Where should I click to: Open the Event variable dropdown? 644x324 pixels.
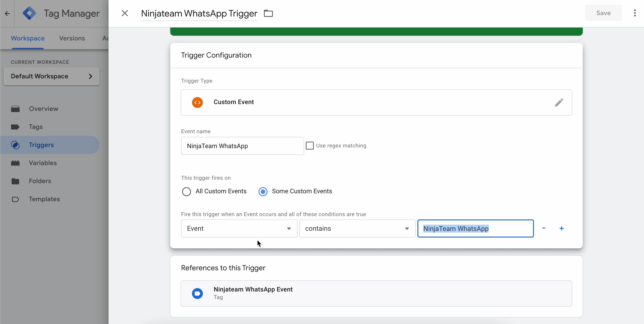[x=239, y=228]
